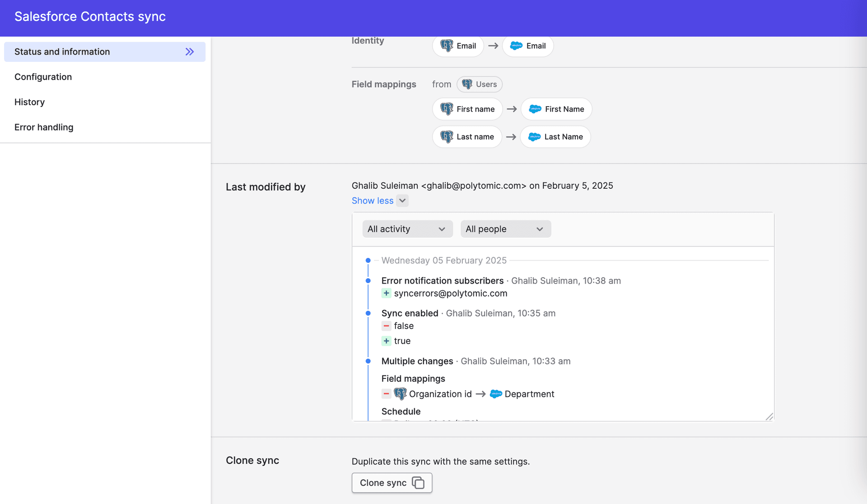Click the PostgreSQL icon in the Email identity chip
The width and height of the screenshot is (867, 504).
pos(447,46)
